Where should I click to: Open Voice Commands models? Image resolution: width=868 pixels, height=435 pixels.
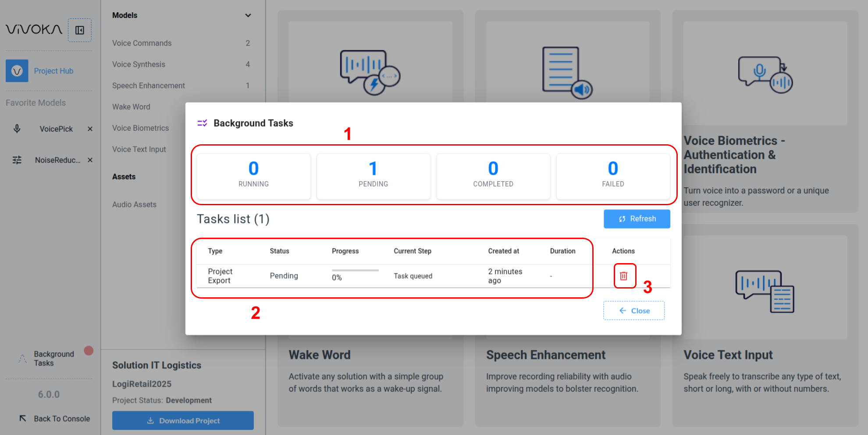[142, 43]
